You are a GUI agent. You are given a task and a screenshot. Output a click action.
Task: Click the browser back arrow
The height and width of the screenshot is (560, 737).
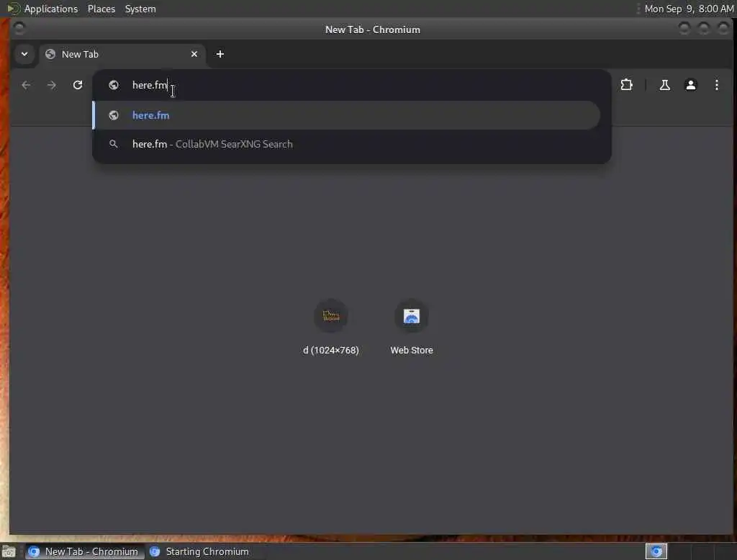26,85
